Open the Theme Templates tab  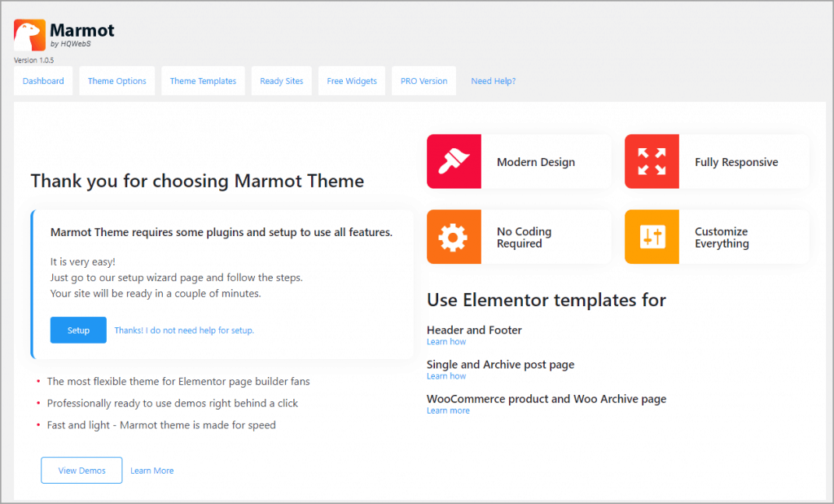(203, 81)
